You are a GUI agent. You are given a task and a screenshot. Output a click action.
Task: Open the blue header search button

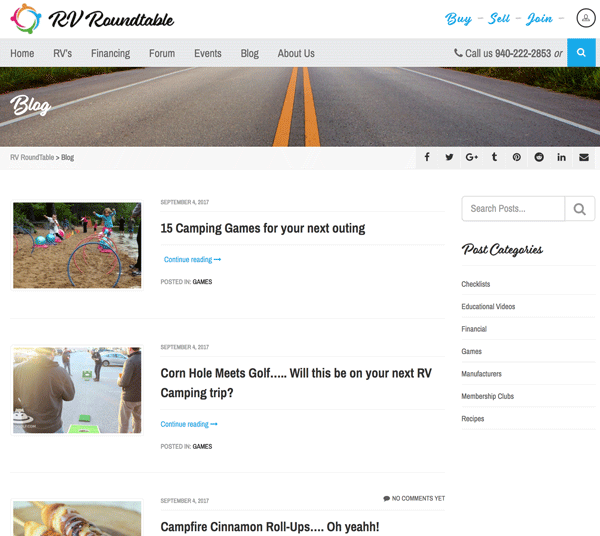click(581, 53)
